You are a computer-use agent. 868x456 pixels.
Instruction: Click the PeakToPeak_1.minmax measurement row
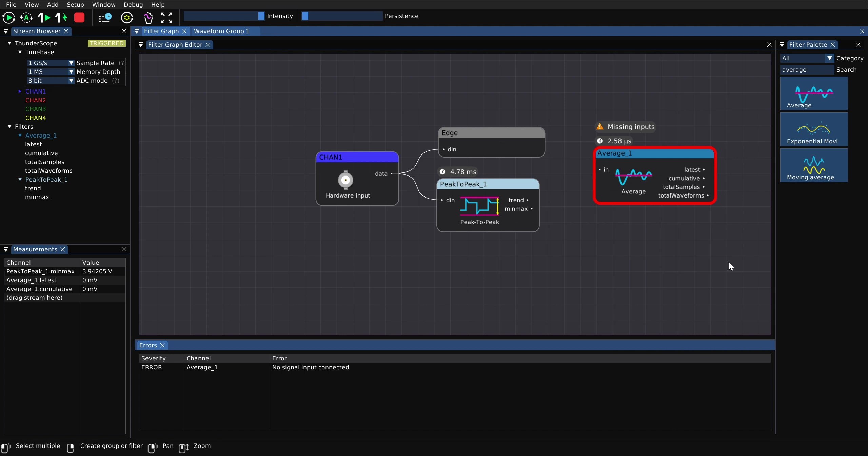click(x=65, y=271)
